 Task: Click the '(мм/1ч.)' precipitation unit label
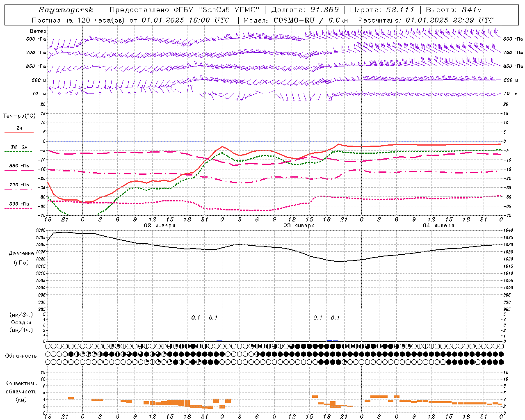point(21,330)
